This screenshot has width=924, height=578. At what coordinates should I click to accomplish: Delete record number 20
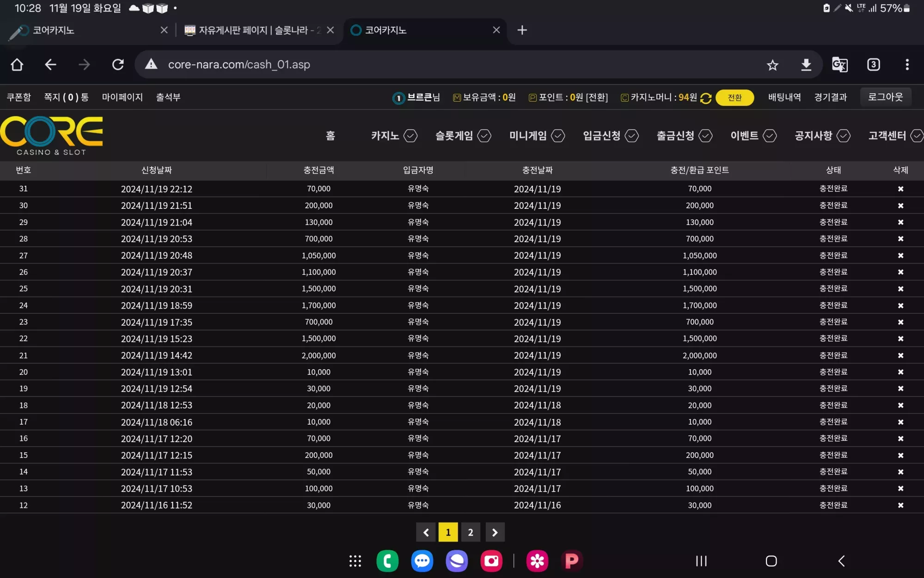(900, 372)
